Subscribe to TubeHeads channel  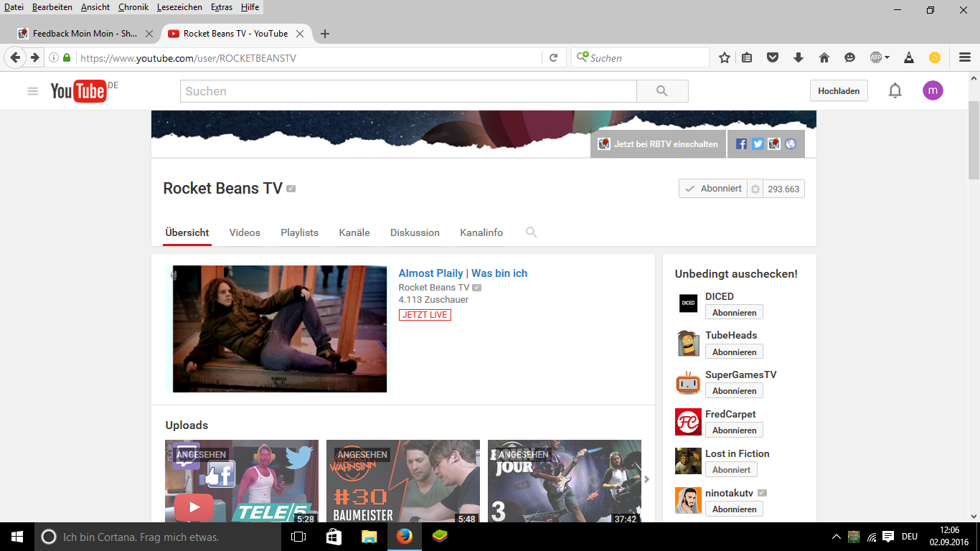tap(734, 352)
